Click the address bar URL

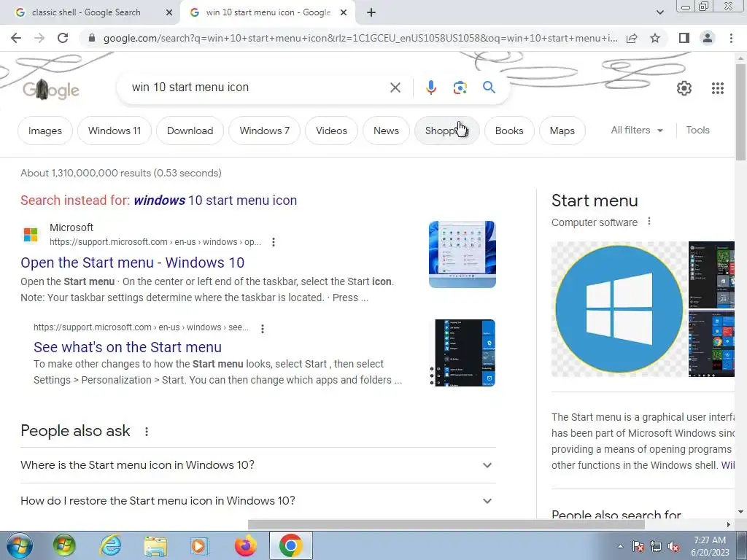[360, 38]
